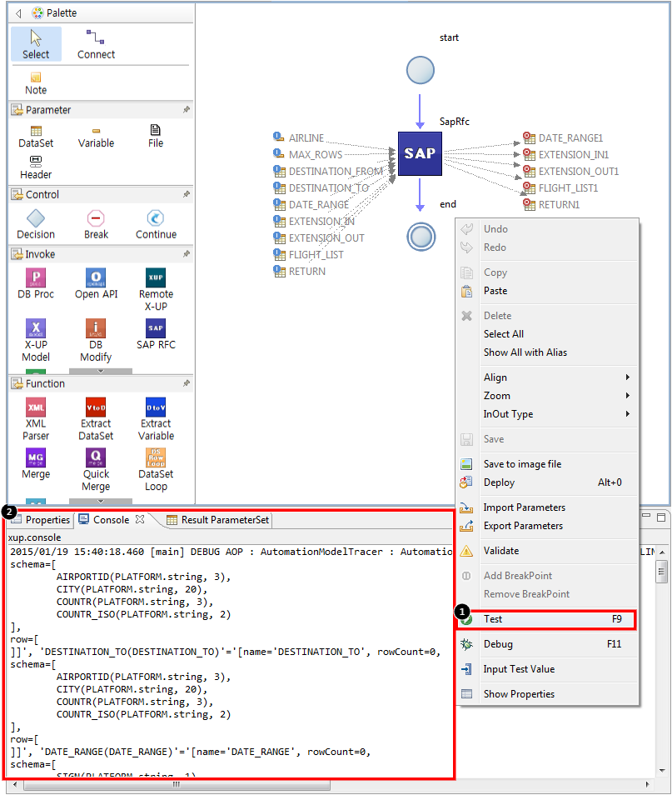Show more Invoke items with down arrow
The height and width of the screenshot is (795, 672).
click(x=101, y=371)
